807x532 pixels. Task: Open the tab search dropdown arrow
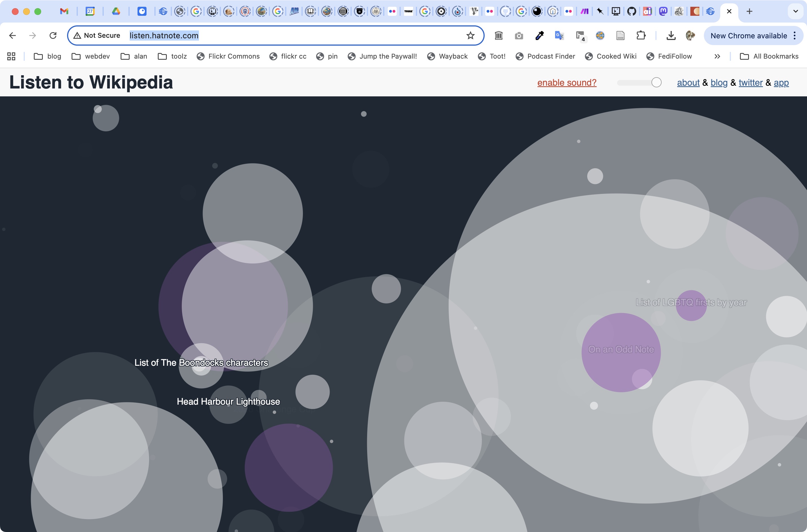[x=795, y=12]
